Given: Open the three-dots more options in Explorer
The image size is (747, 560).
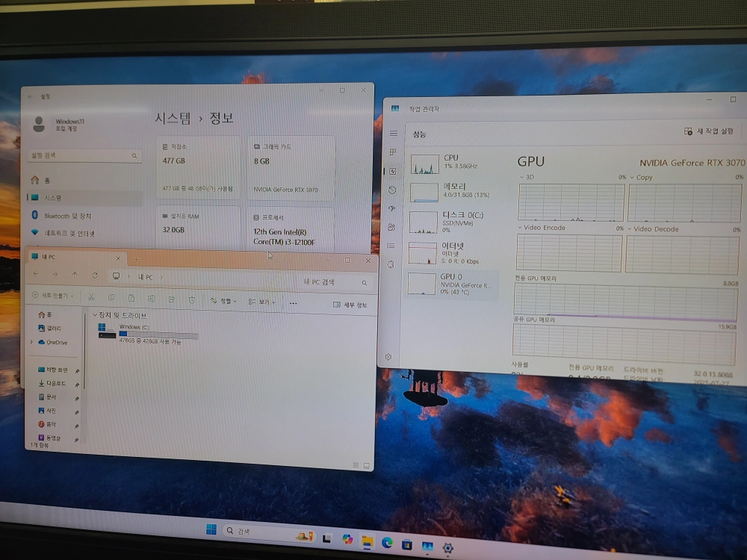Looking at the screenshot, I should 293,303.
